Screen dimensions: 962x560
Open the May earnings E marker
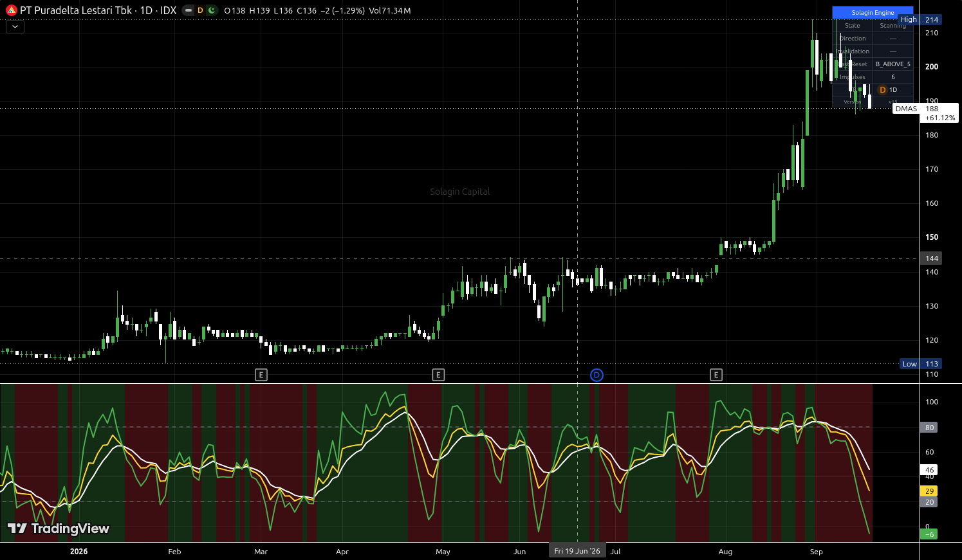[438, 375]
